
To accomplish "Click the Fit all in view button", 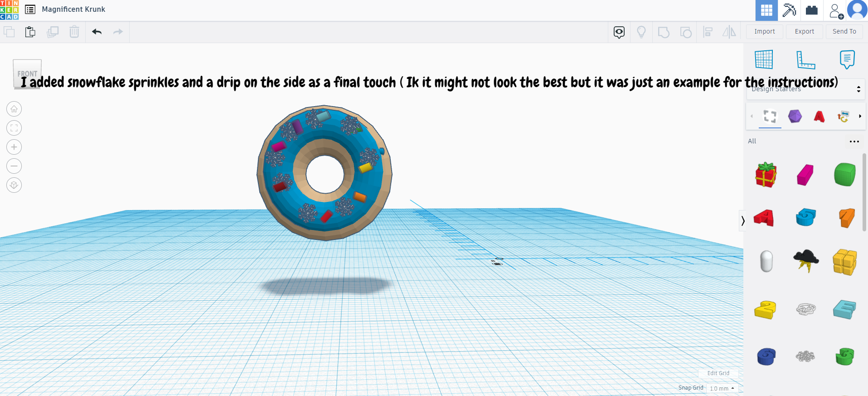I will 14,128.
